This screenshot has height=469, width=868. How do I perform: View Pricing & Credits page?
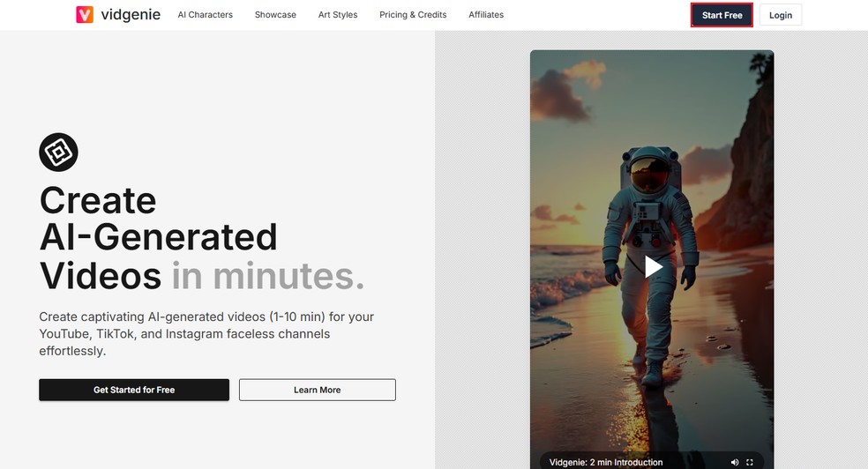click(x=413, y=15)
